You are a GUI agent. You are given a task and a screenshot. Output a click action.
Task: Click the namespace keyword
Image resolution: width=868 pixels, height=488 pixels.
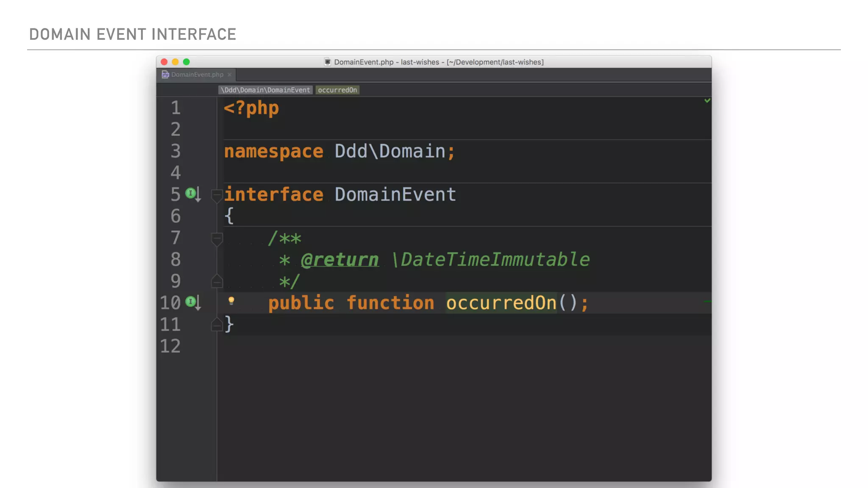pyautogui.click(x=273, y=151)
